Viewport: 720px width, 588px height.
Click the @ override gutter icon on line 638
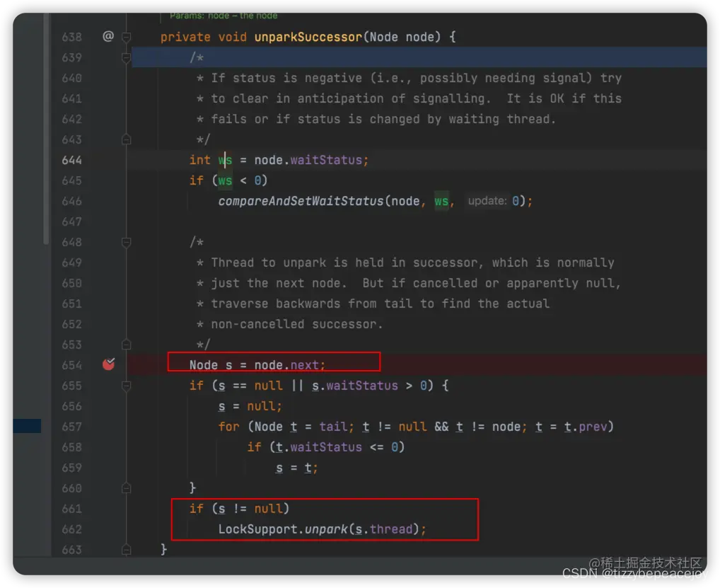click(108, 36)
